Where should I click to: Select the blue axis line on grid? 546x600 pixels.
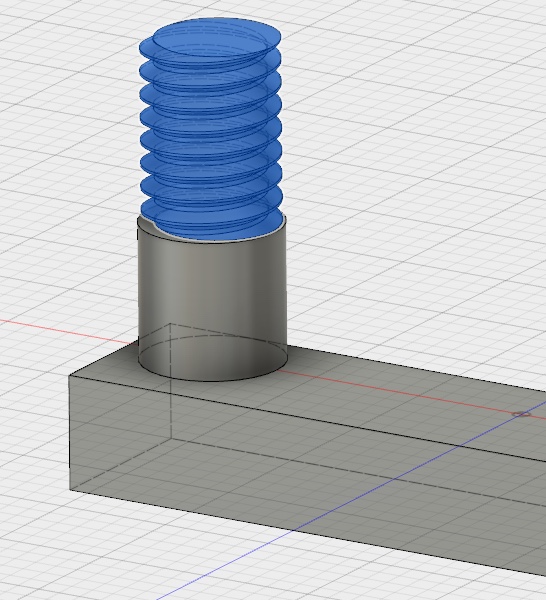[352, 501]
